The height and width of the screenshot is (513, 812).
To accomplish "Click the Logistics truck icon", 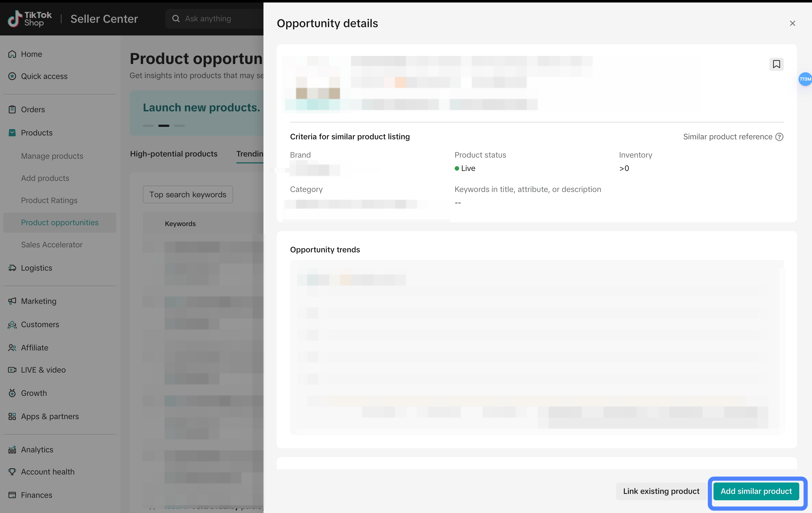I will [x=12, y=268].
